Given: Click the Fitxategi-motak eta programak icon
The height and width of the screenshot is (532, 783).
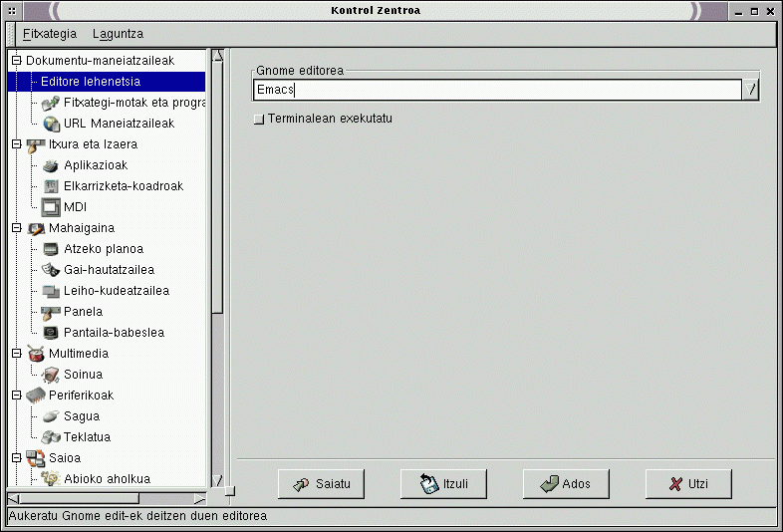Looking at the screenshot, I should click(x=51, y=103).
